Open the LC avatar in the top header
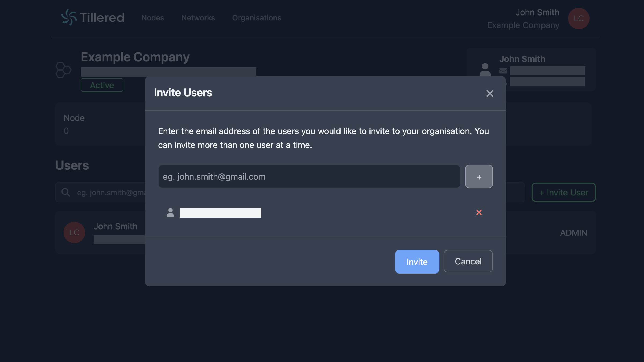 579,19
